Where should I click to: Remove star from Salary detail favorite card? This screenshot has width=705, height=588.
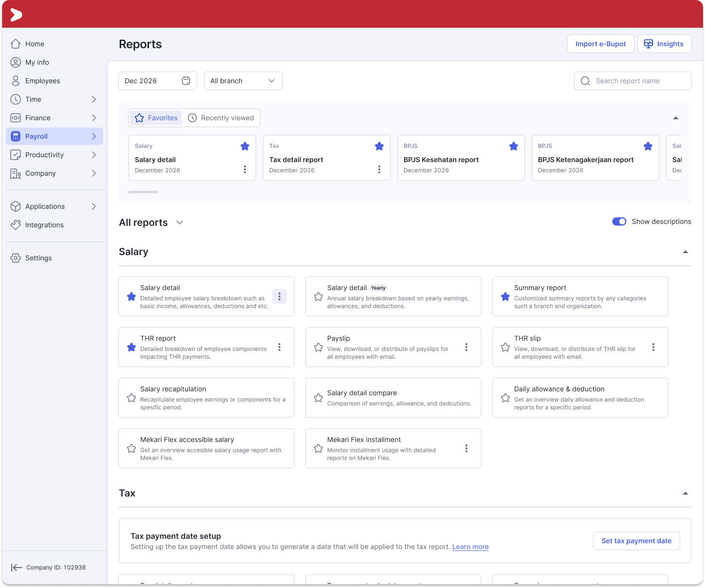tap(245, 146)
